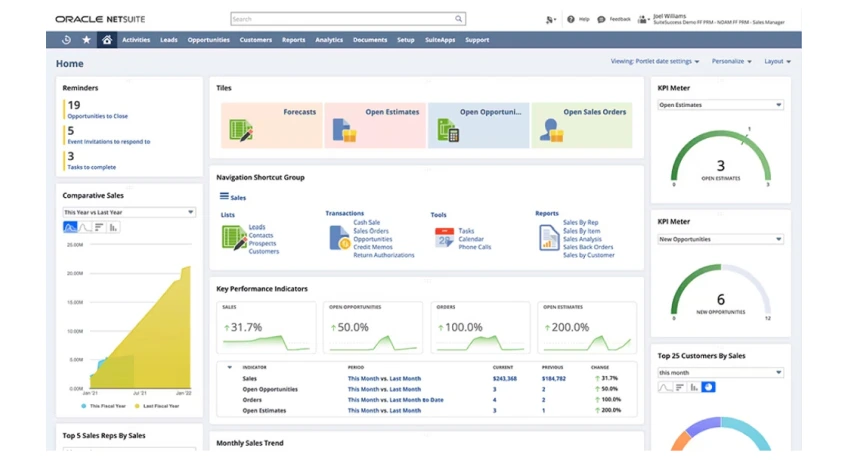Click the search magnifier icon

pyautogui.click(x=458, y=19)
